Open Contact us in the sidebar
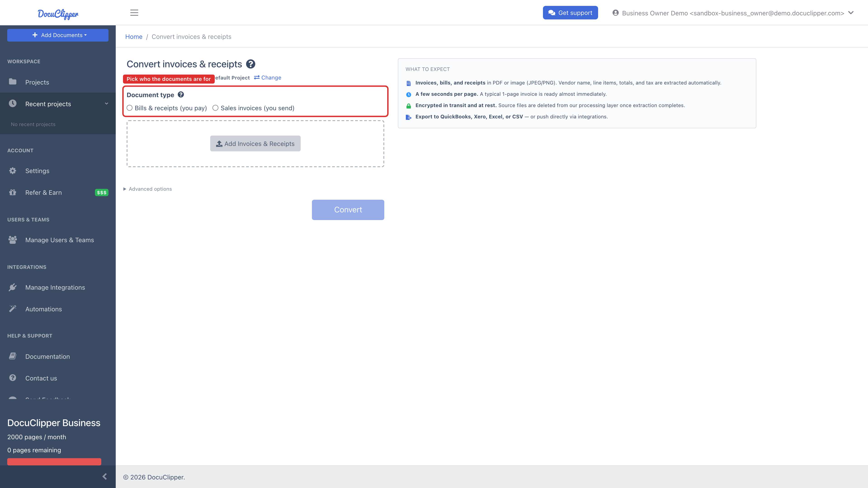This screenshot has width=868, height=488. pyautogui.click(x=58, y=378)
